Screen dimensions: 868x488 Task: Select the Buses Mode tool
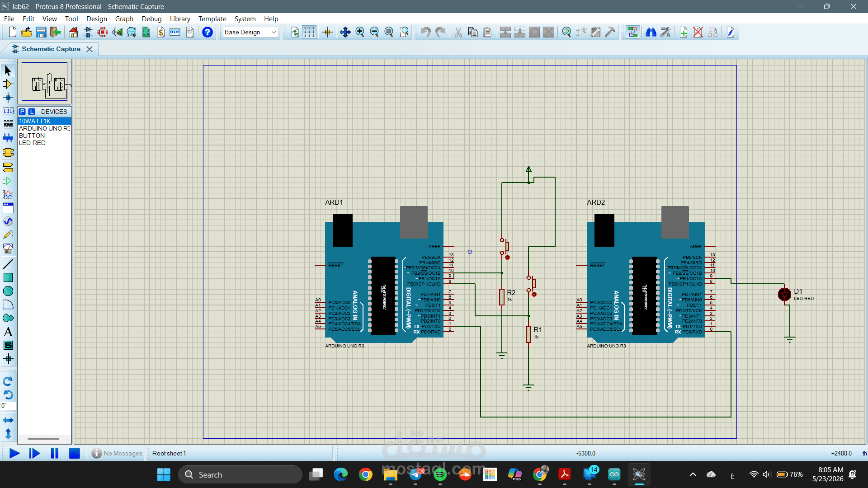(x=8, y=138)
